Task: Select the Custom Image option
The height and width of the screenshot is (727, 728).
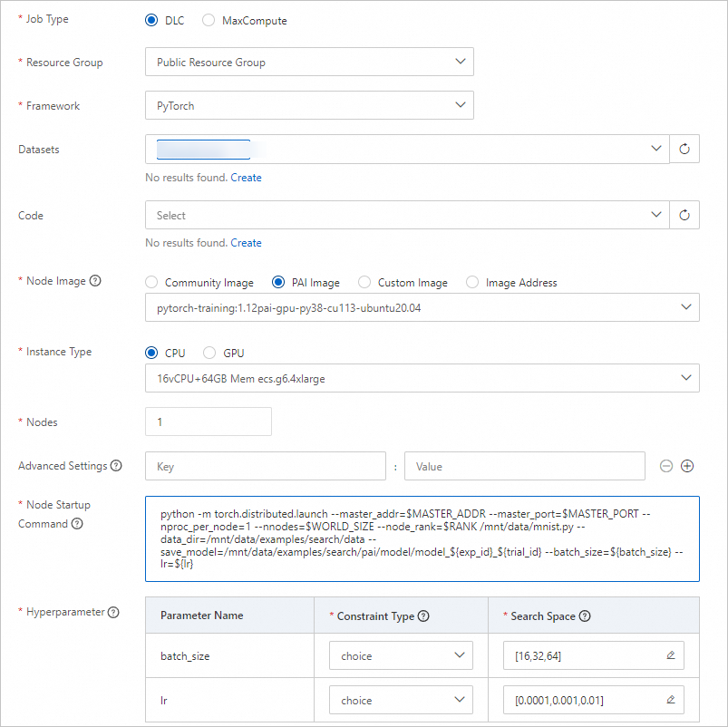Action: (x=364, y=283)
